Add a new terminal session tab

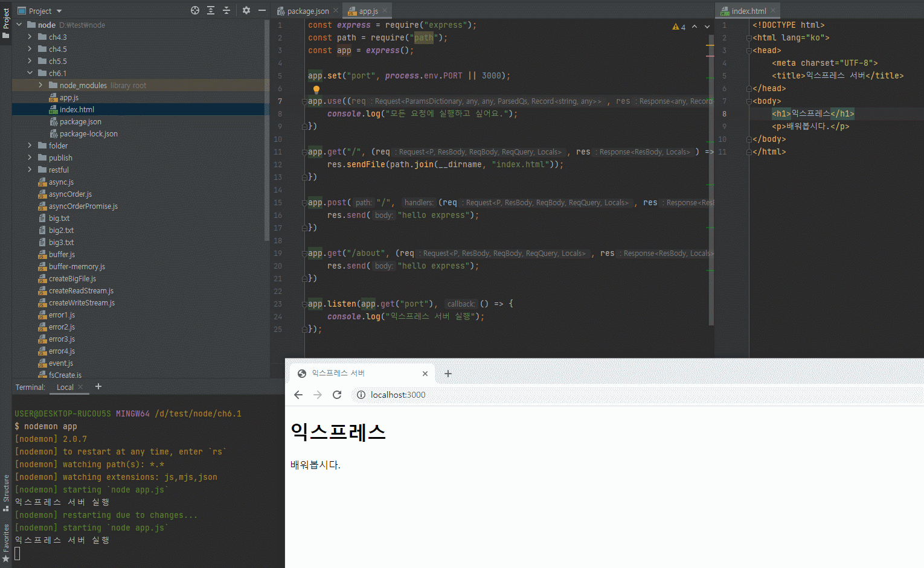point(98,387)
